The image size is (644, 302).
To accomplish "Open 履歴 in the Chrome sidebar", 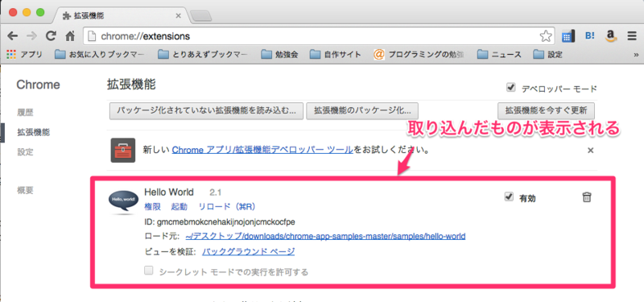I will pyautogui.click(x=25, y=112).
